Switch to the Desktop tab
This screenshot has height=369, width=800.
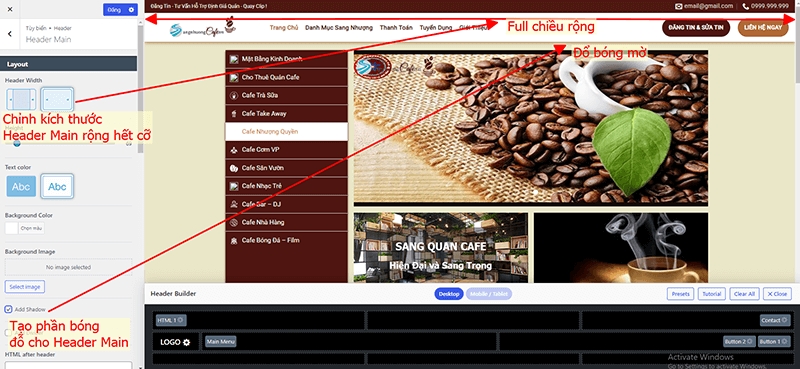[449, 294]
